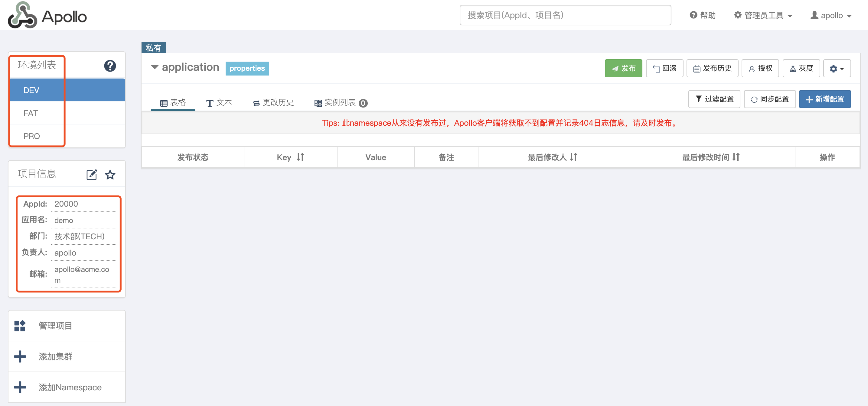Screen dimensions: 868x406
Task: Select the FAT environment
Action: click(31, 113)
